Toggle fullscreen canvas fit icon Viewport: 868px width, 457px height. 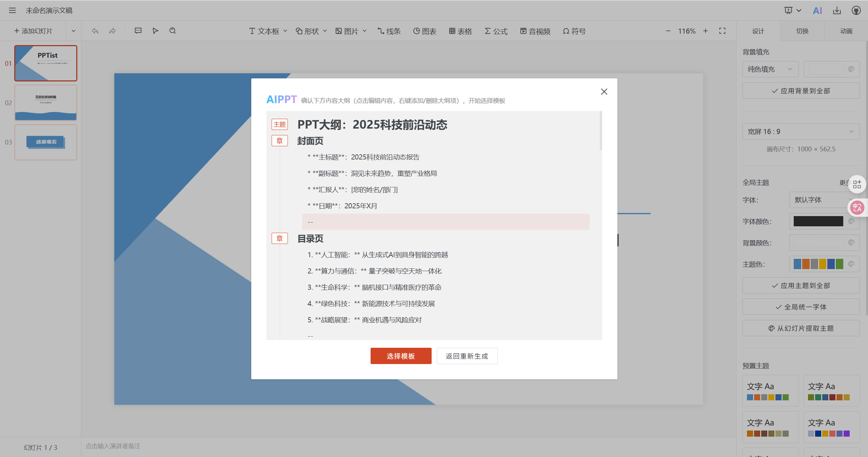(x=722, y=31)
